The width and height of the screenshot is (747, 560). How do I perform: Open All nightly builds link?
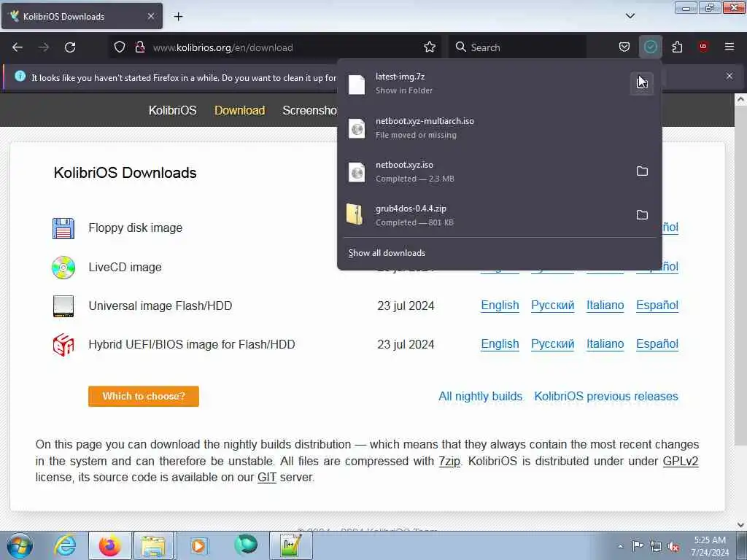(480, 396)
